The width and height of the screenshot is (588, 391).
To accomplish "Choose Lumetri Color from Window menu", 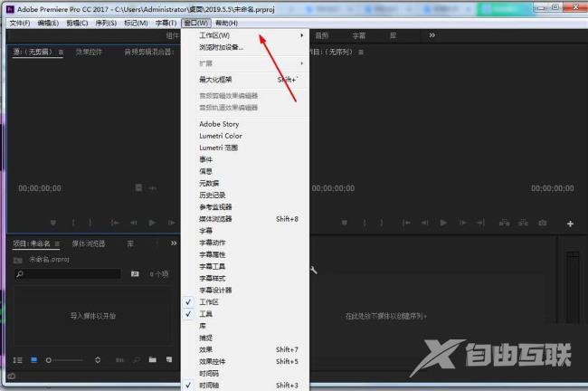I will click(245, 136).
